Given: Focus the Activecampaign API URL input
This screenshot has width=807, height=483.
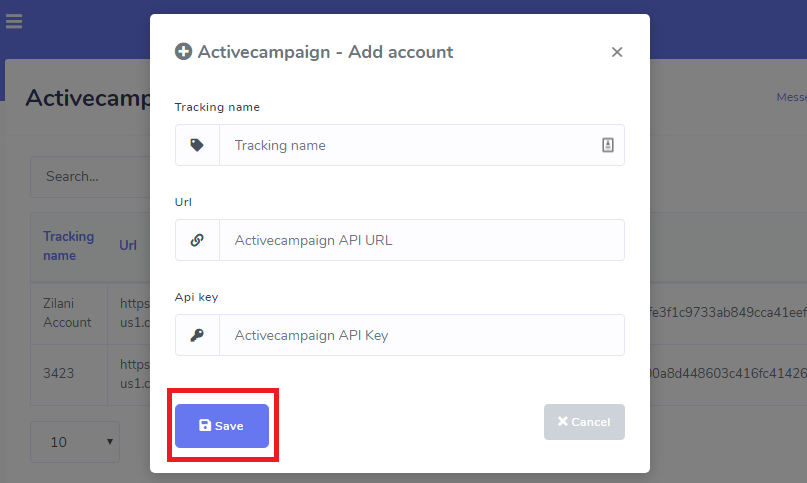Looking at the screenshot, I should (420, 240).
